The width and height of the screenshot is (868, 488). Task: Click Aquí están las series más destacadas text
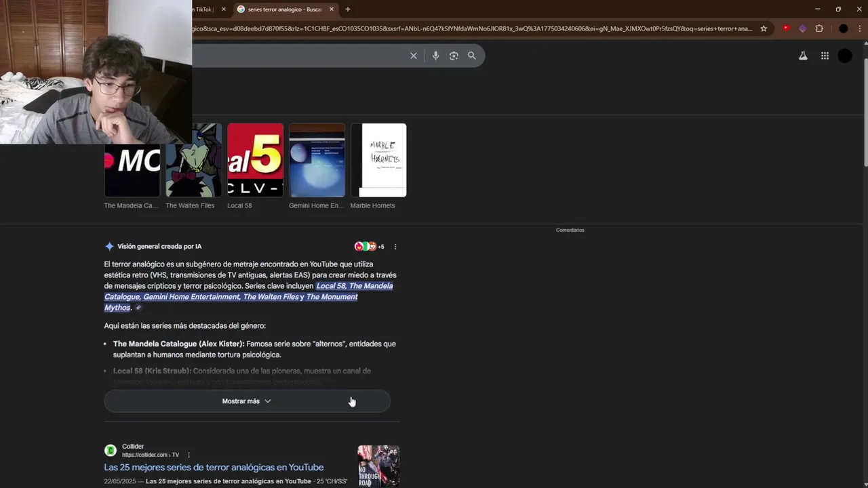click(x=184, y=326)
